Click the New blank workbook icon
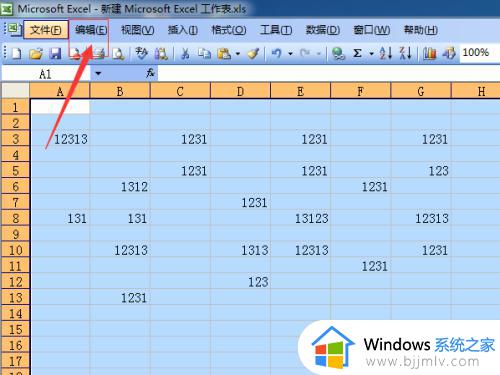This screenshot has width=500, height=375. [17, 53]
